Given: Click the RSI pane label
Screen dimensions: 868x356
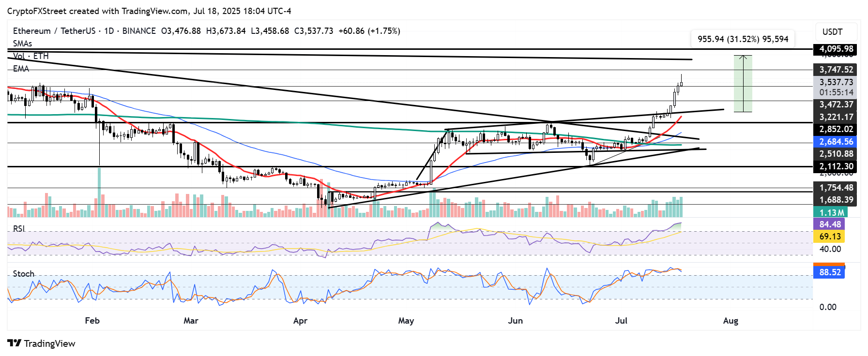Looking at the screenshot, I should coord(19,229).
